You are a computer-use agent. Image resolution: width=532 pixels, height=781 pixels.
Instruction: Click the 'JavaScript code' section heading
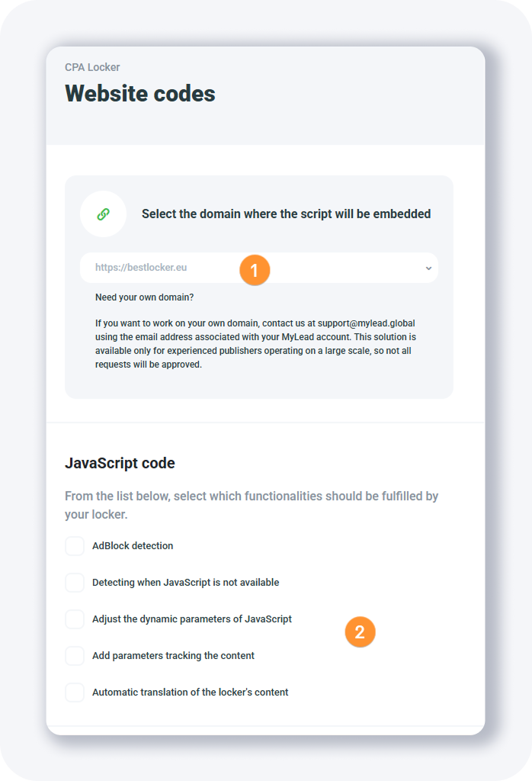[120, 463]
